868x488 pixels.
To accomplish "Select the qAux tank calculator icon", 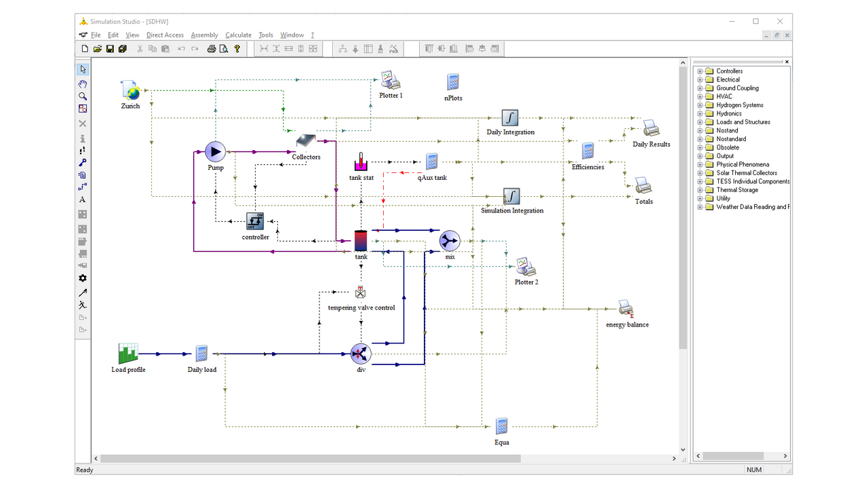I will coord(432,162).
